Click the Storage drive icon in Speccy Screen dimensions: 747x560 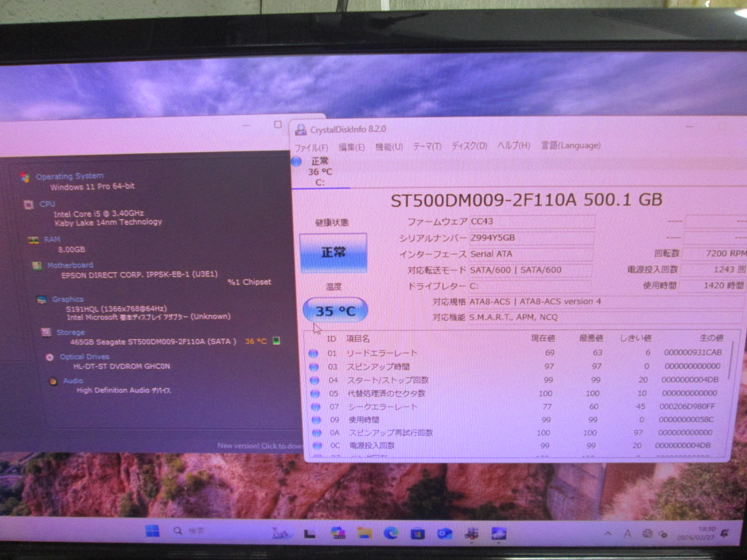(46, 332)
